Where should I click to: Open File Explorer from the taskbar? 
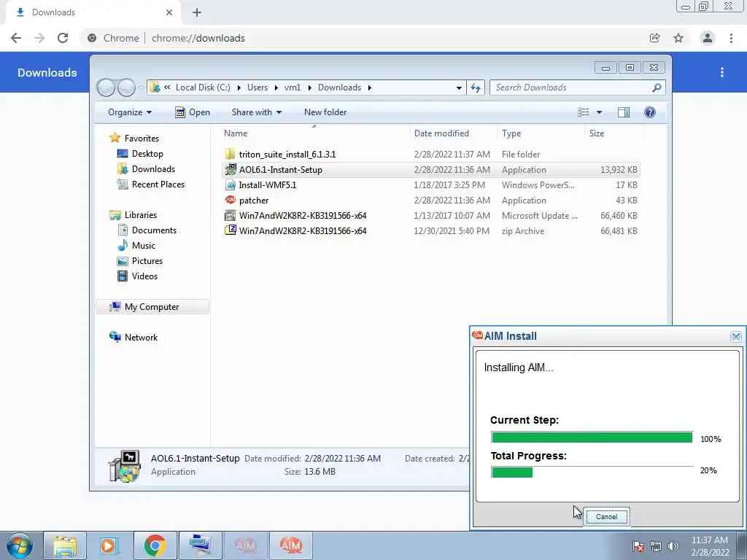click(65, 545)
